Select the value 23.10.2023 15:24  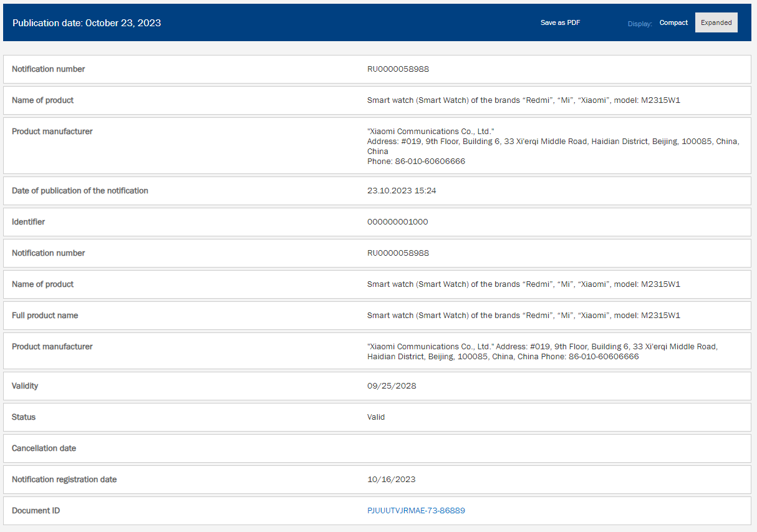click(x=402, y=190)
